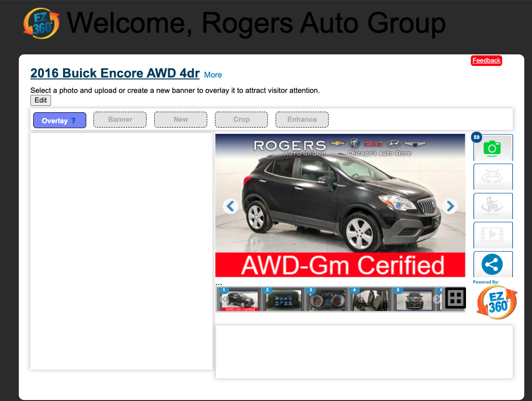This screenshot has height=401, width=532.
Task: Click the red Feedback link
Action: pos(486,61)
